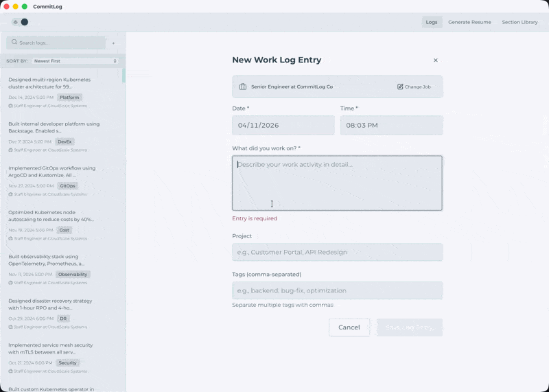Screen dimensions: 549x392
Task: Open the Sort By Newest First dropdown
Action: click(x=75, y=61)
